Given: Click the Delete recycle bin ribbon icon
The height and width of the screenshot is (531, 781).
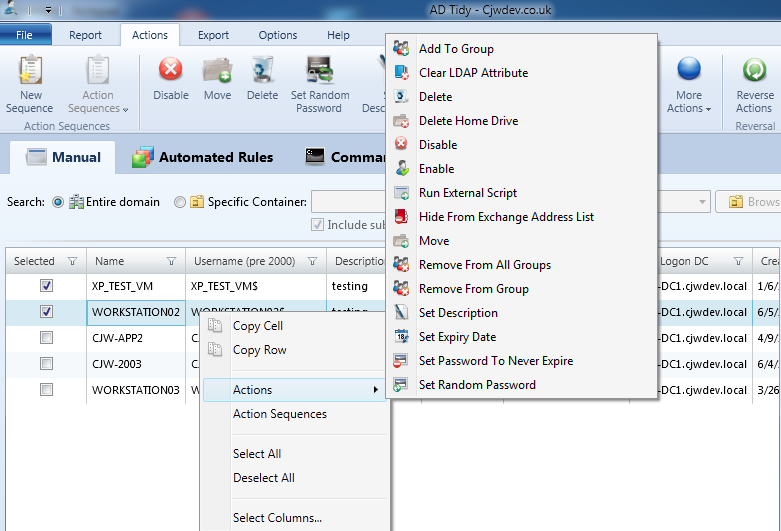Looking at the screenshot, I should click(x=262, y=69).
